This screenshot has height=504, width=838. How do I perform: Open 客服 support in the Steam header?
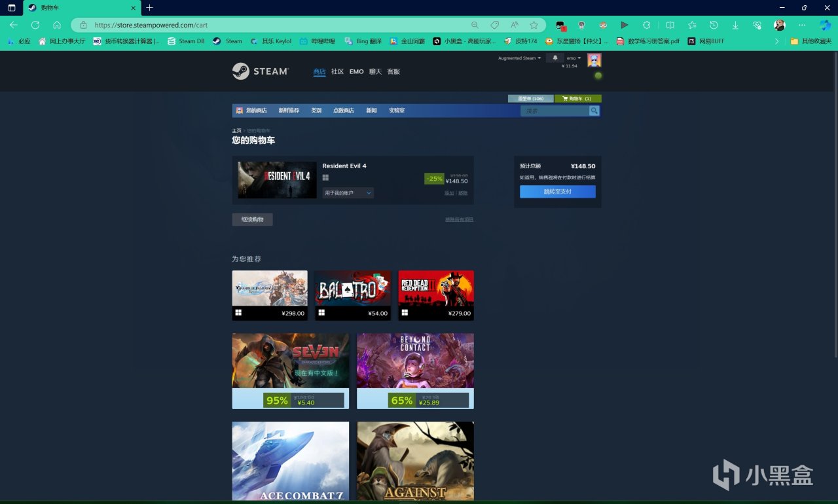click(x=393, y=71)
